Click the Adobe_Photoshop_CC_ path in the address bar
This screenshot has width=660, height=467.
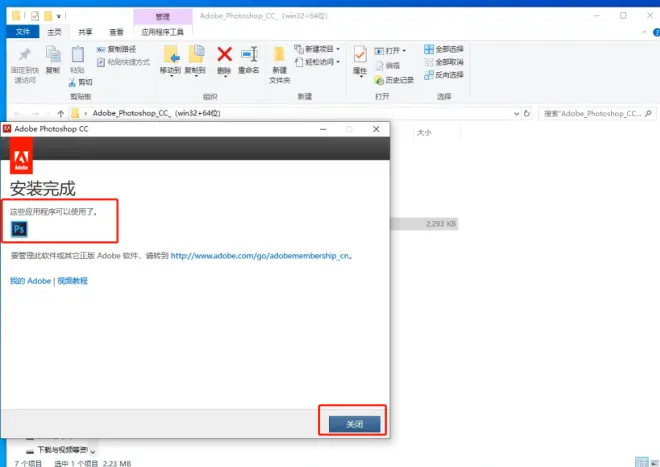157,113
